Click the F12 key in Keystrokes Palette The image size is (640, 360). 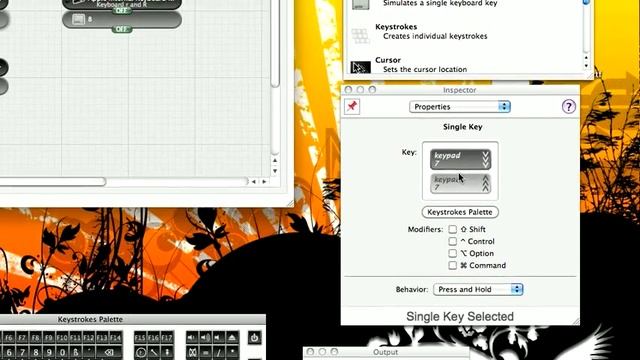tap(89, 338)
